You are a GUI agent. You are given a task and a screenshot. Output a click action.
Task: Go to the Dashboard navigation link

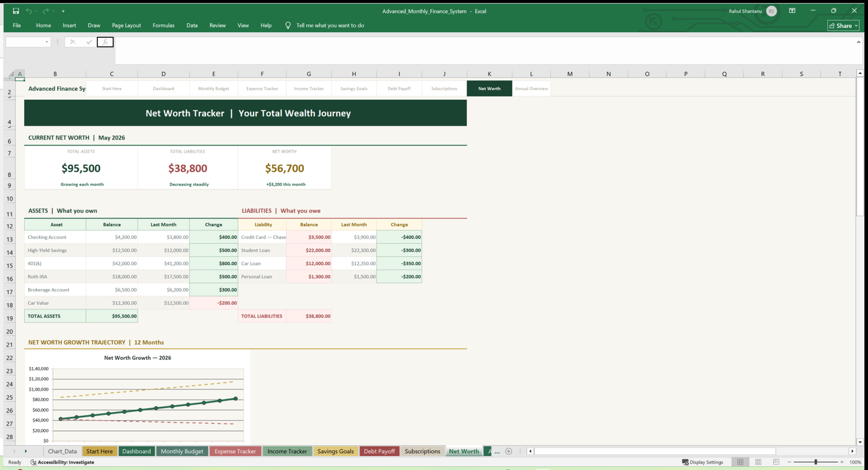(163, 88)
